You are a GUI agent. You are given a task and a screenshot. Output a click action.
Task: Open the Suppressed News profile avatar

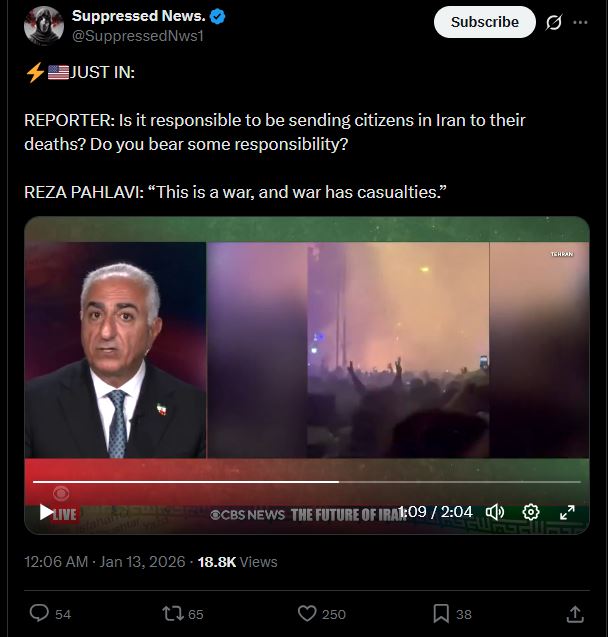point(44,25)
